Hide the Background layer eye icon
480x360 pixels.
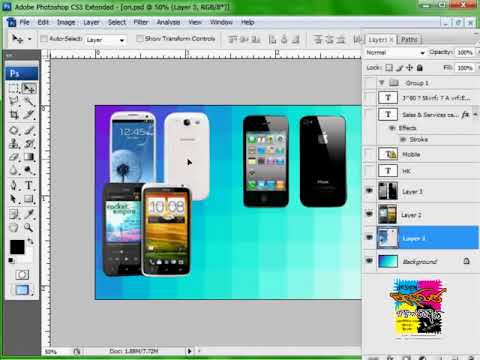click(369, 261)
